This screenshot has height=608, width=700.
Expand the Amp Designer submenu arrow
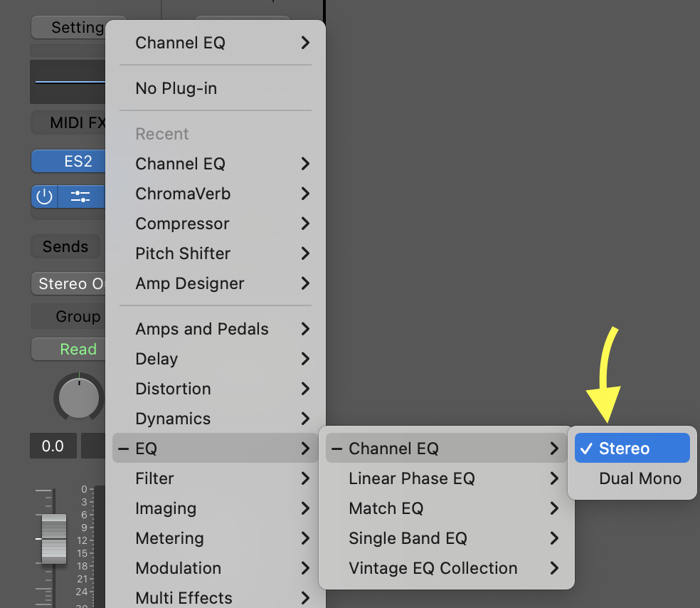point(305,283)
